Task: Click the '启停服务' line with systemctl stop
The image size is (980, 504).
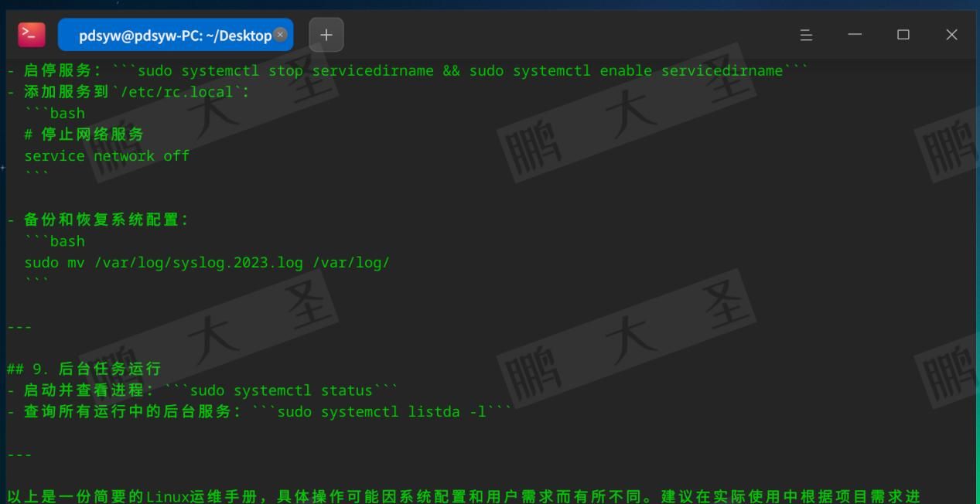Action: click(x=408, y=71)
